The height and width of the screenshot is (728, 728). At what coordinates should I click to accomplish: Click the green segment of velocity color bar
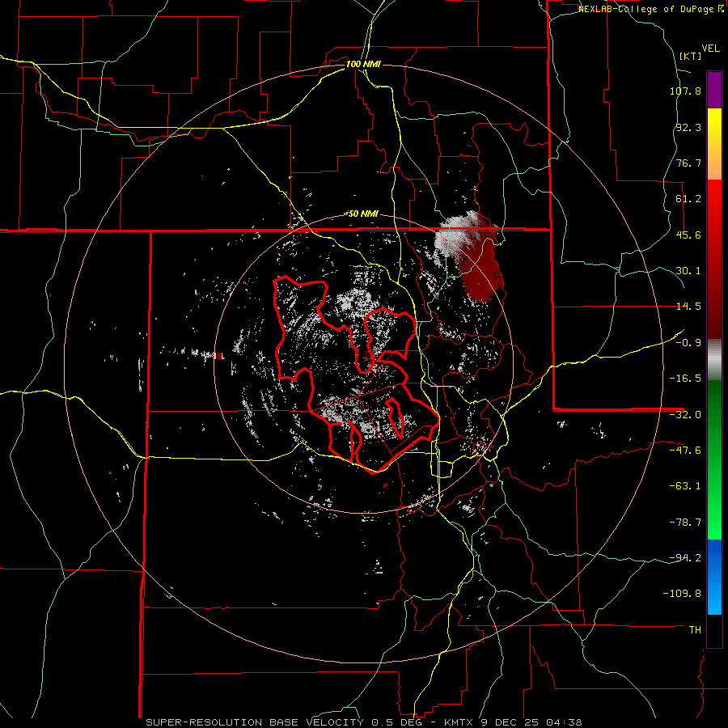pyautogui.click(x=714, y=459)
